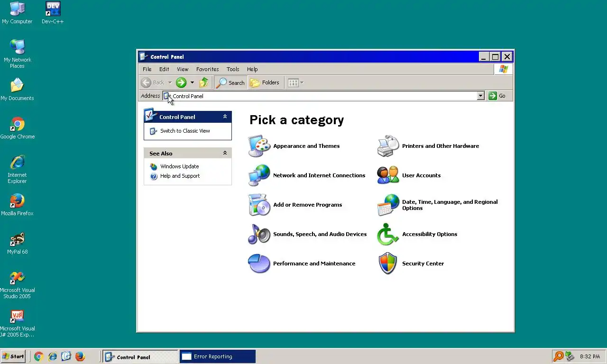This screenshot has height=364, width=607.
Task: Click the clock showing 8:32 PM
Action: pyautogui.click(x=590, y=356)
